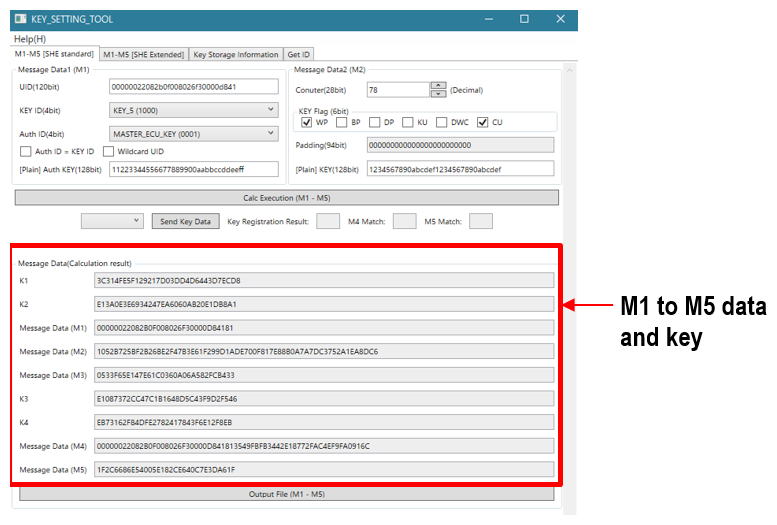Check the DP key flag

pyautogui.click(x=375, y=122)
